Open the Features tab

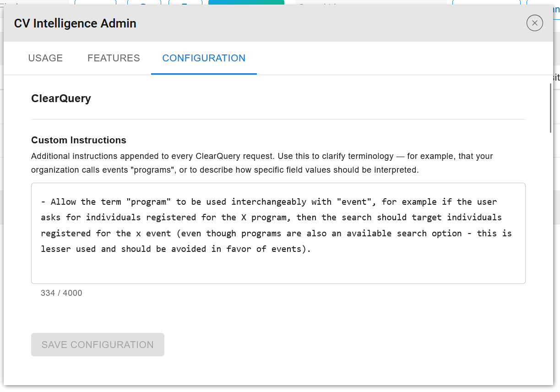point(114,58)
